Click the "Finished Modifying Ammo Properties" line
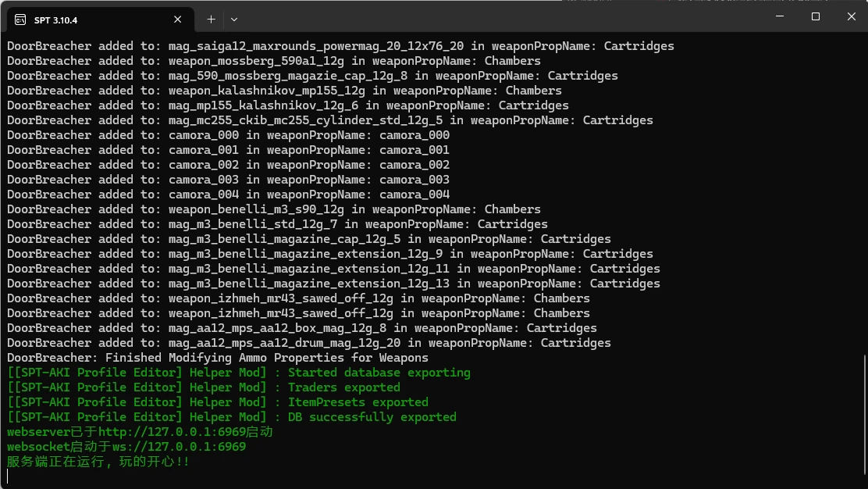868x489 pixels. pyautogui.click(x=218, y=358)
